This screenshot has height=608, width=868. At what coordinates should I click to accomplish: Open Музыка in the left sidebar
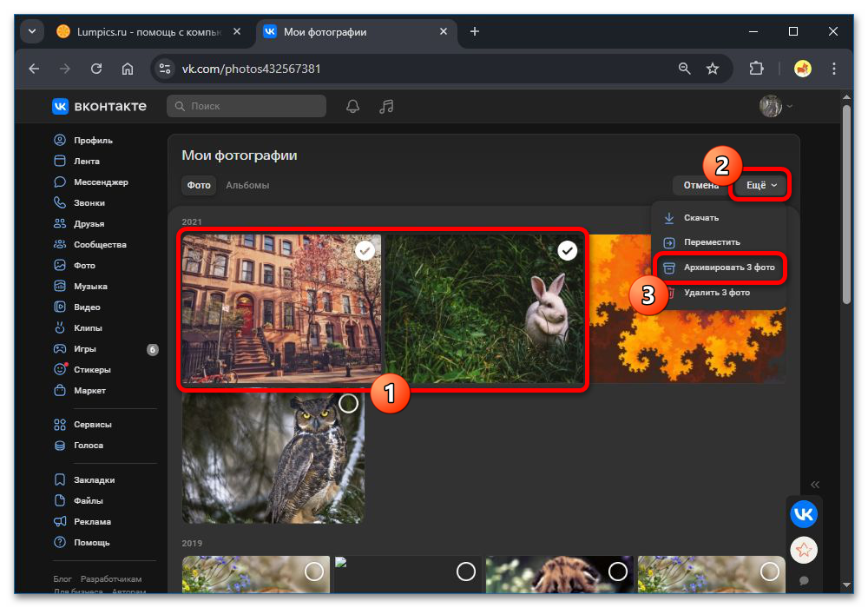click(x=81, y=287)
